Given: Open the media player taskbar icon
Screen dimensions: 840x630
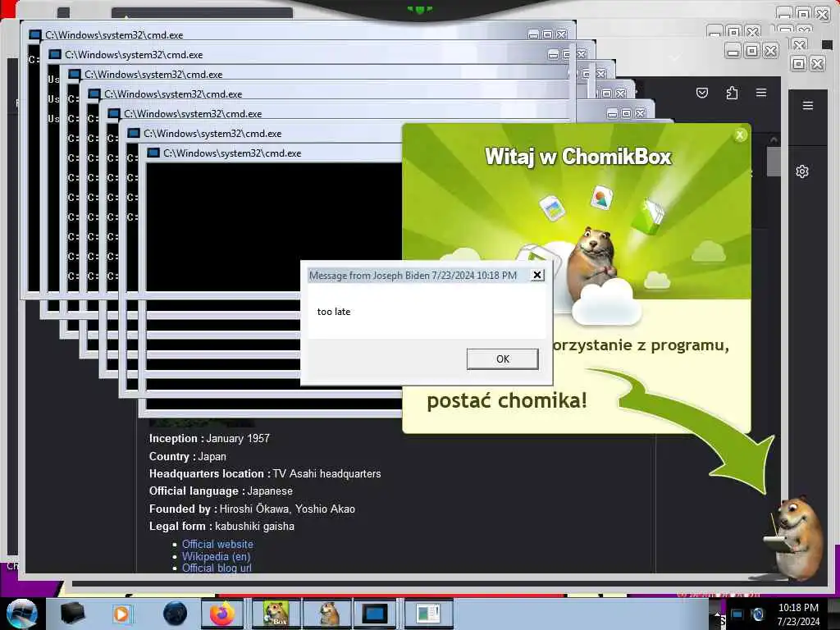Looking at the screenshot, I should (x=121, y=614).
